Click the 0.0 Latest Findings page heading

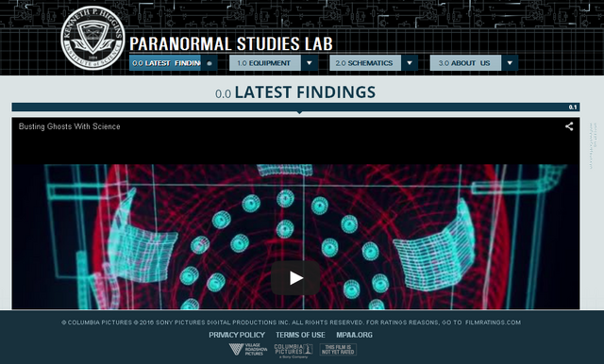pyautogui.click(x=295, y=92)
